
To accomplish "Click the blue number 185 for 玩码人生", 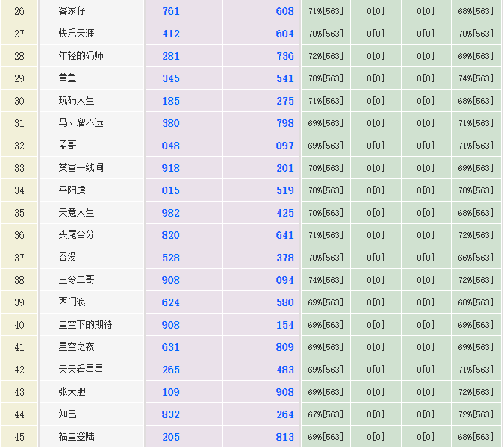I will click(170, 101).
